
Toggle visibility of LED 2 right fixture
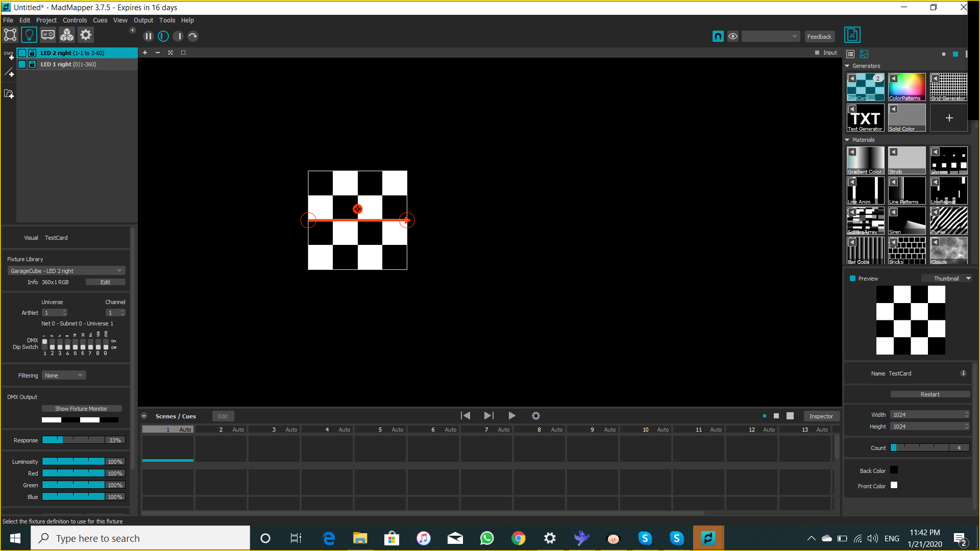coord(22,53)
